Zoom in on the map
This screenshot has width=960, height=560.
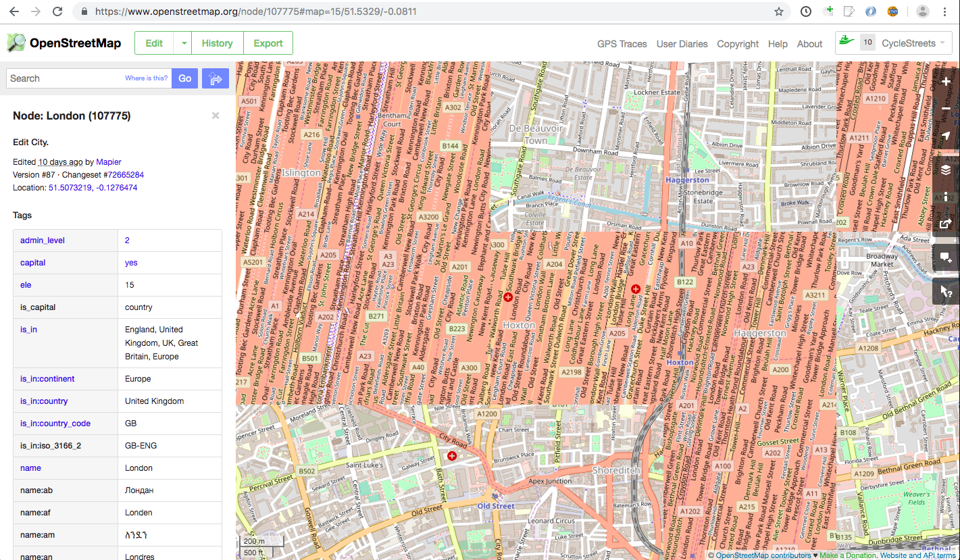[945, 81]
